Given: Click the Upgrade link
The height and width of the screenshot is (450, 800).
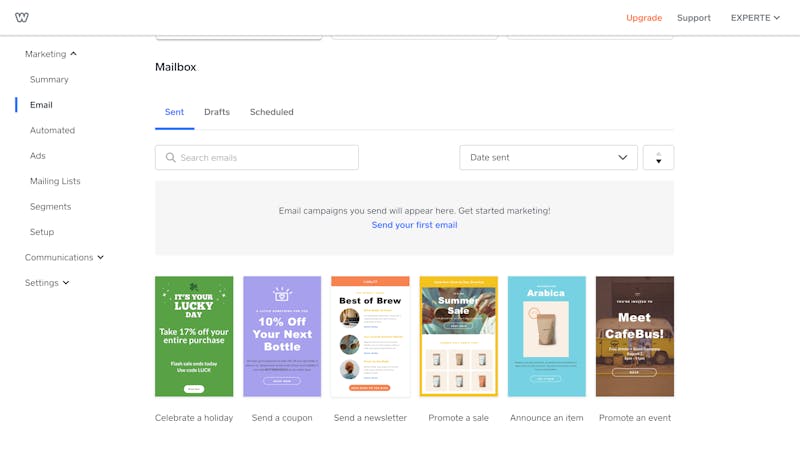Looking at the screenshot, I should pyautogui.click(x=644, y=18).
